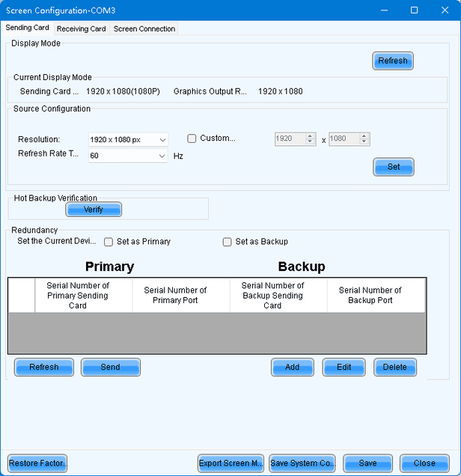Click the Refresh button under redundancy table
The image size is (461, 476).
(x=44, y=367)
